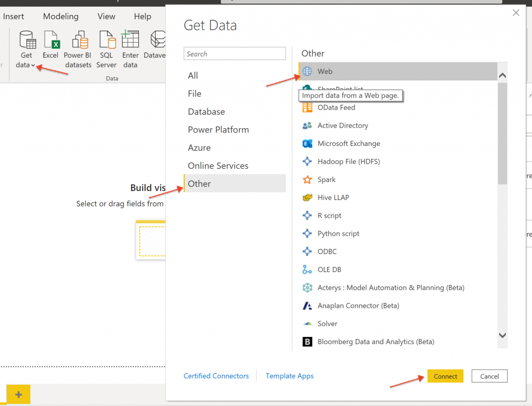Open the View ribbon tab
The image size is (532, 406).
pos(107,17)
